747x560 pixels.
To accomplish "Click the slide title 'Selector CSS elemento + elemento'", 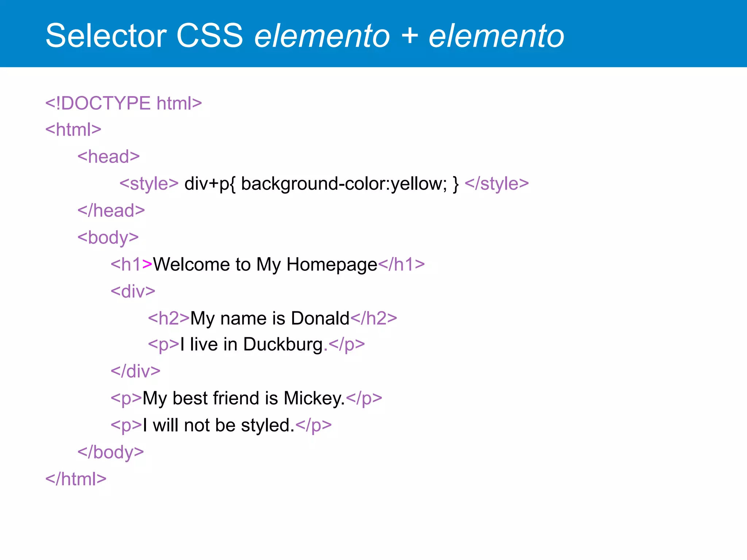I will point(305,35).
